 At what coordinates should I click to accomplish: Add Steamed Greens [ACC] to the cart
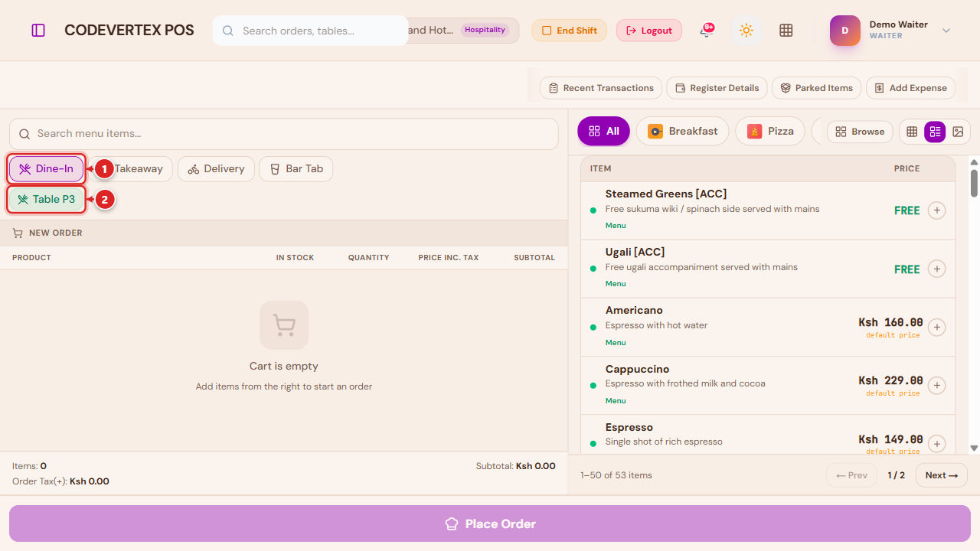(x=936, y=210)
